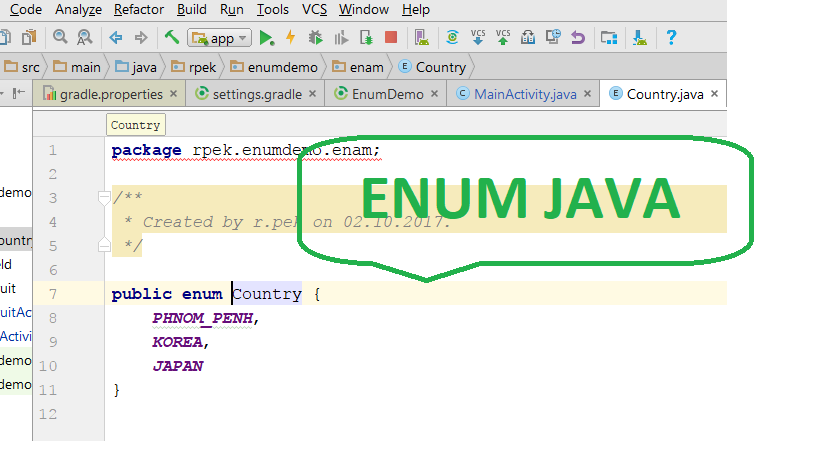Click the Paste clipboard icon
Viewport: 819px width, 460px height.
(29, 38)
